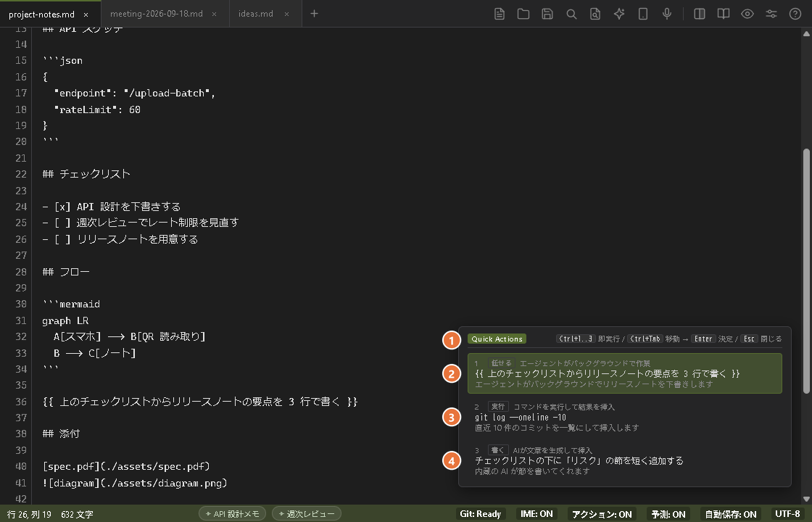Screen dimensions: 812x522
Task: Open the UTF-8 encoding selector
Action: 787,514
